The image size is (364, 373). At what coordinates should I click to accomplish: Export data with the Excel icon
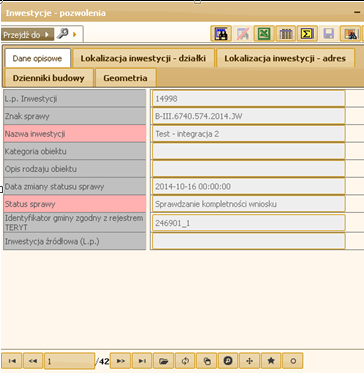[x=264, y=34]
